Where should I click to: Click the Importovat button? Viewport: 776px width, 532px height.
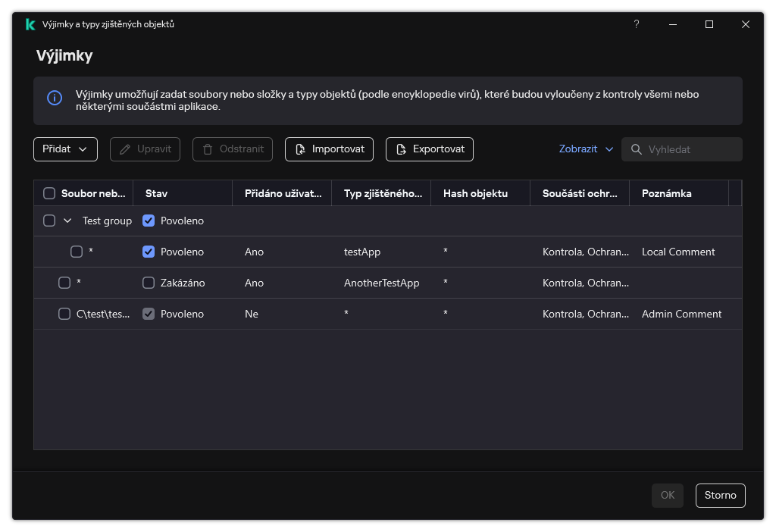329,149
